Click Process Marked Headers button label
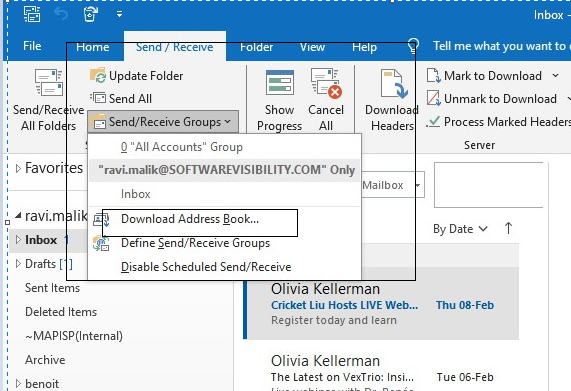 tap(508, 122)
